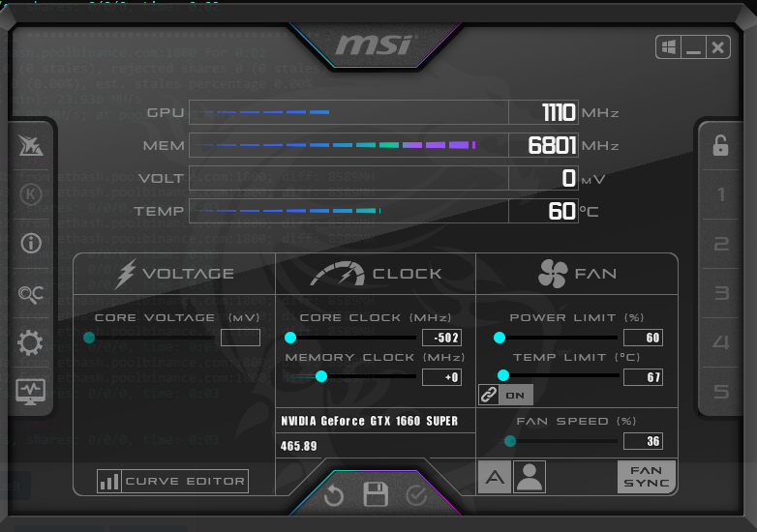757x532 pixels.
Task: Close the Afterburner window
Action: pyautogui.click(x=718, y=47)
